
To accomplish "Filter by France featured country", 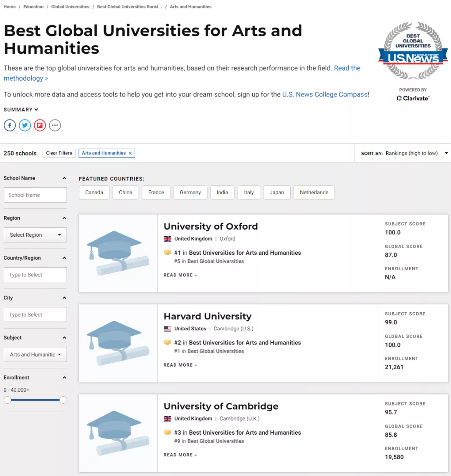I will point(156,192).
